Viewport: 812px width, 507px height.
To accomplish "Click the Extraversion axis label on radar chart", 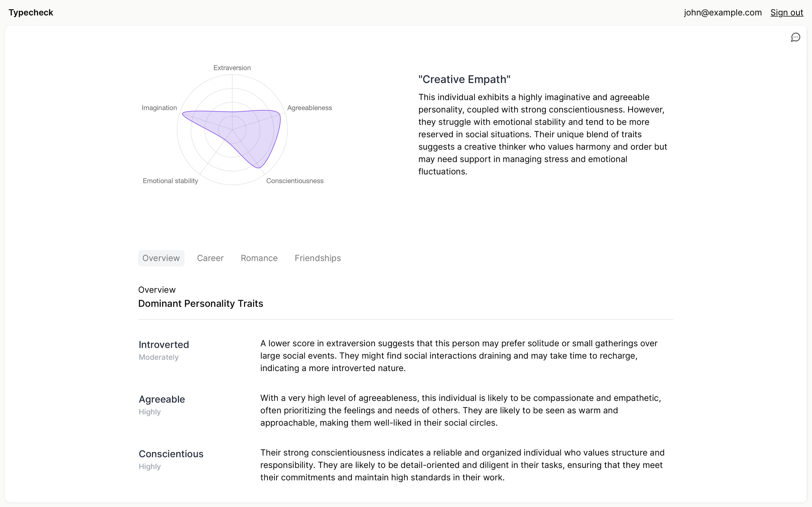I will pos(232,68).
